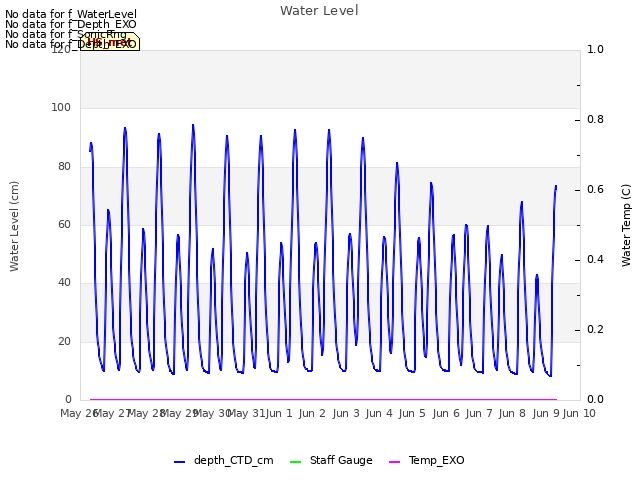This screenshot has height=480, width=640.
Task: Click 'No data for f_WaterLevel' message
Action: [x=71, y=14]
